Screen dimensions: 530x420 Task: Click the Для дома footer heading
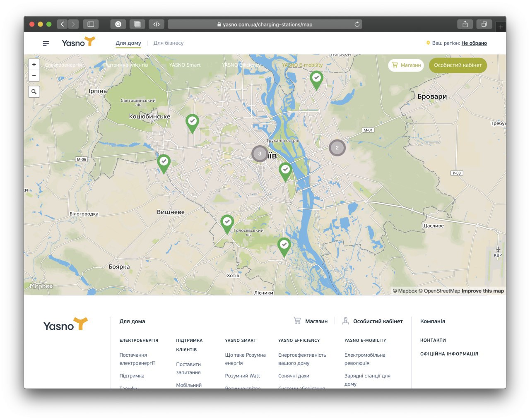tap(132, 321)
